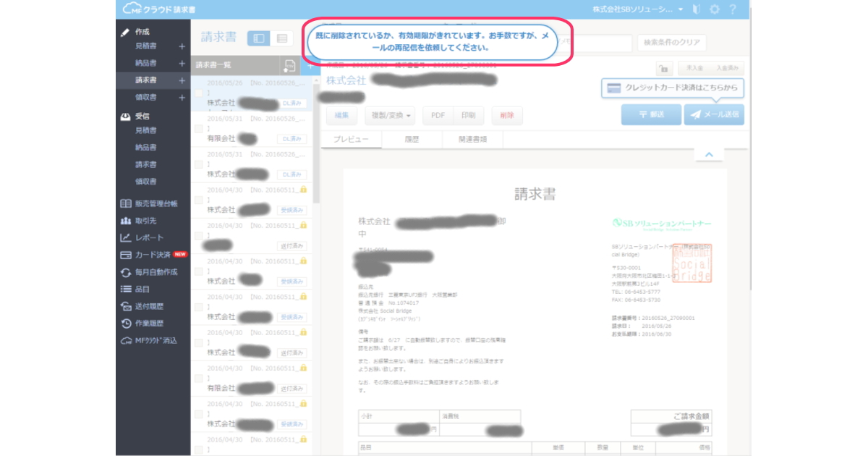Open レポート in the sidebar

pyautogui.click(x=142, y=237)
